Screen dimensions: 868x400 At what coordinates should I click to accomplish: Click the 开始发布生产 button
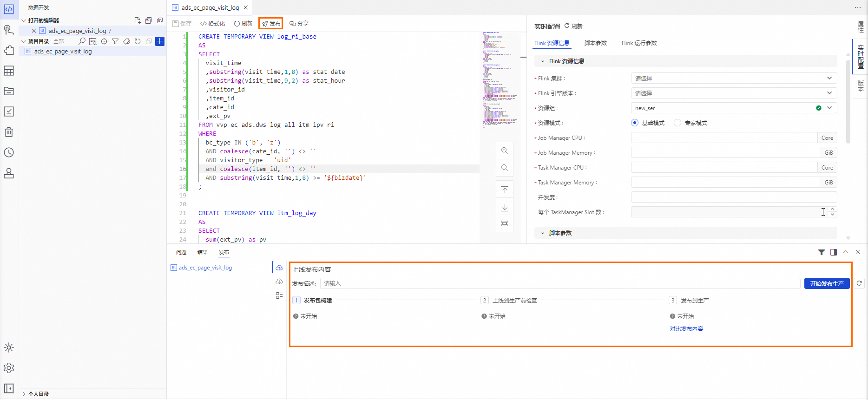827,283
